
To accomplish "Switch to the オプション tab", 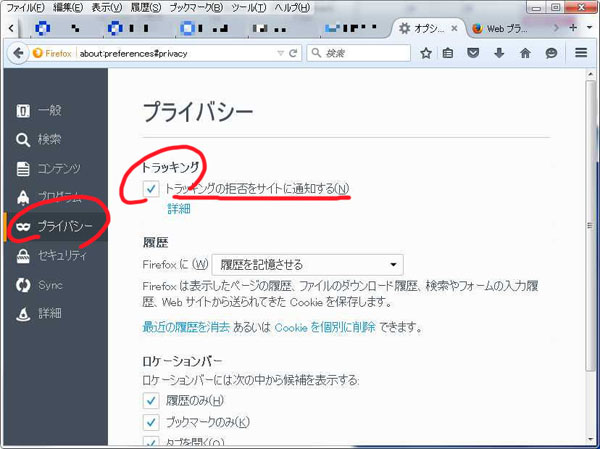I will (427, 28).
